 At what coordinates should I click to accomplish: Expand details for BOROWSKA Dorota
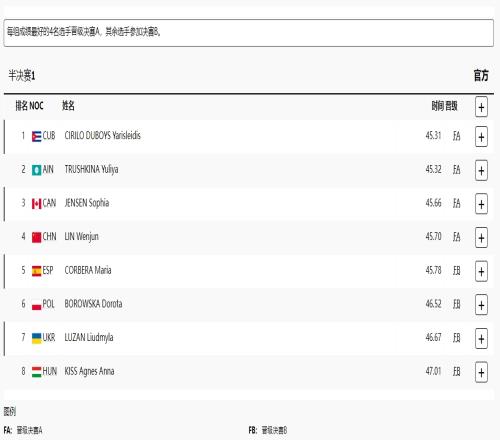point(481,305)
